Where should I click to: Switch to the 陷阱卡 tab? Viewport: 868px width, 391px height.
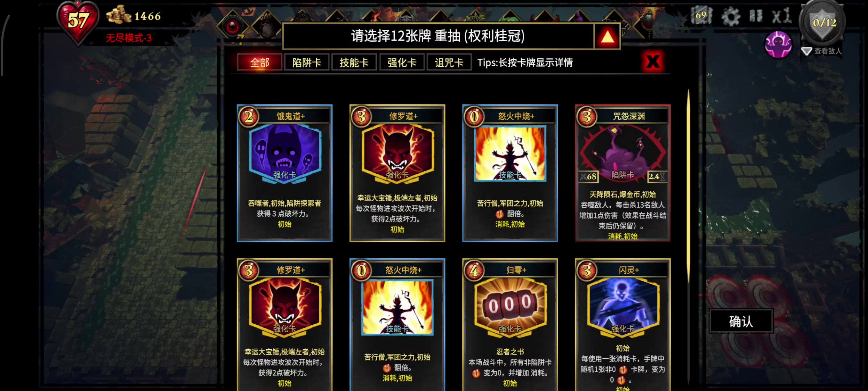[307, 62]
